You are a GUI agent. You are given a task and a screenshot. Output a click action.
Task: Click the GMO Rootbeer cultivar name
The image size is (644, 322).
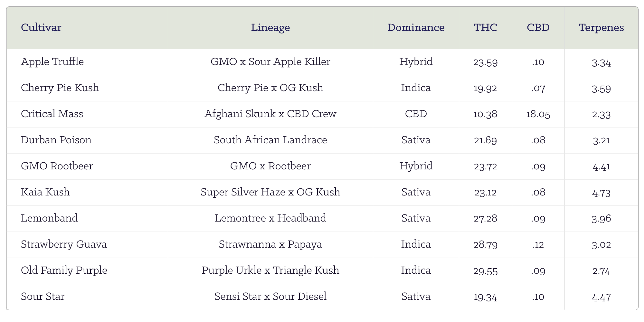coord(57,166)
